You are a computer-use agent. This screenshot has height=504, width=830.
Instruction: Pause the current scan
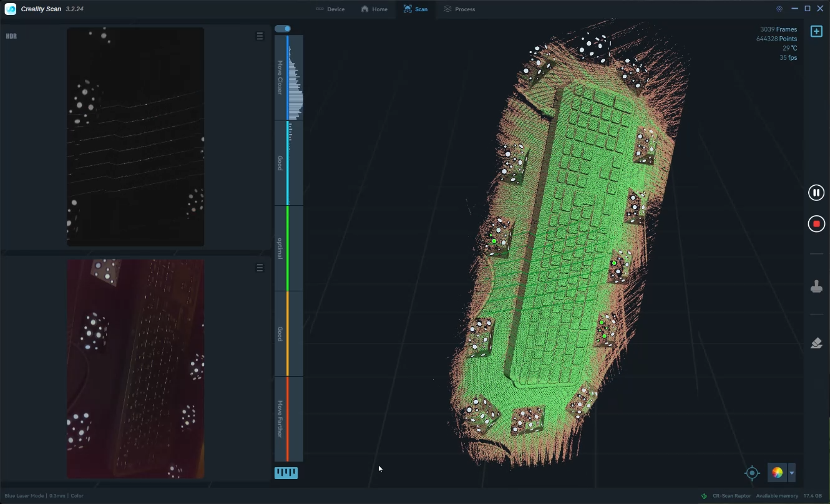(x=816, y=192)
